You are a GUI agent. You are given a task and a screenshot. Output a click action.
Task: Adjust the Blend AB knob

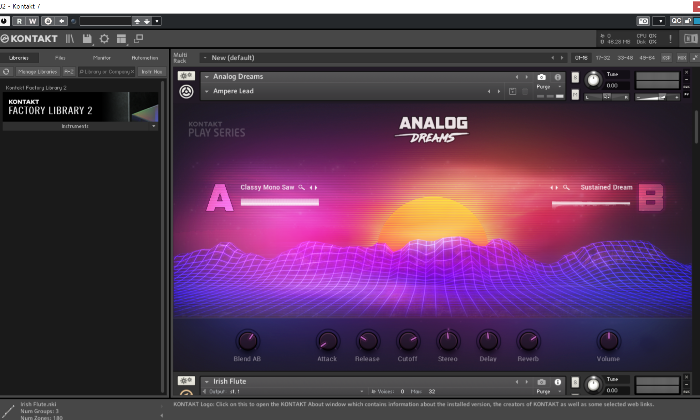pos(247,341)
